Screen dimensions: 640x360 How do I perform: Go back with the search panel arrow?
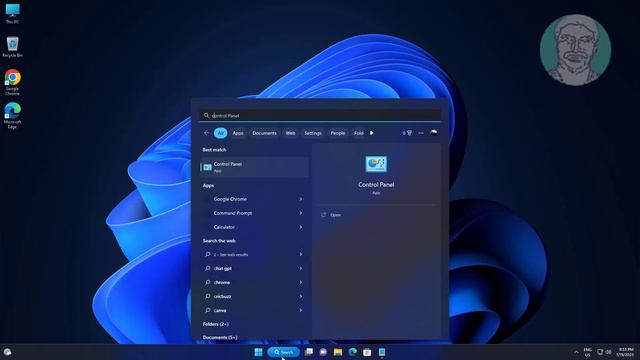[207, 133]
